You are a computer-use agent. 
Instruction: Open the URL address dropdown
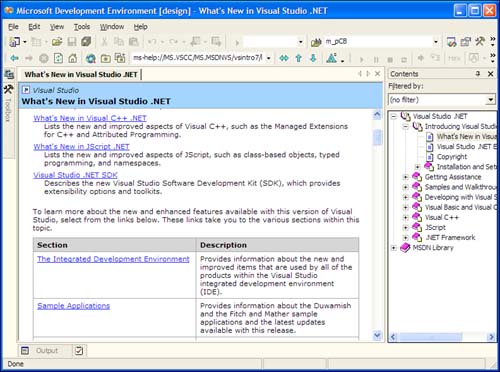click(x=268, y=58)
